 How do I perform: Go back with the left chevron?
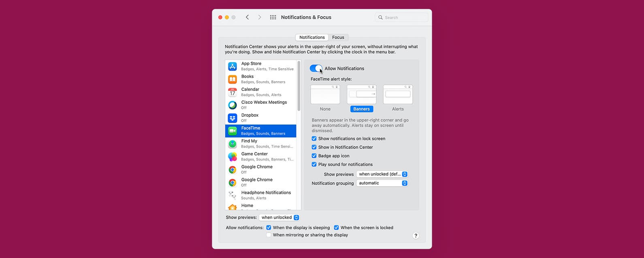pyautogui.click(x=247, y=17)
